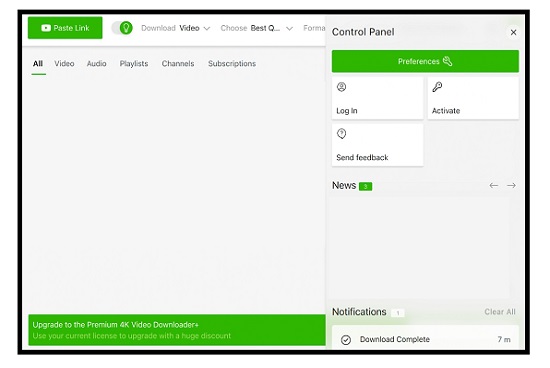
Task: Toggle the Smart Mode lightbulb switch
Action: [122, 28]
